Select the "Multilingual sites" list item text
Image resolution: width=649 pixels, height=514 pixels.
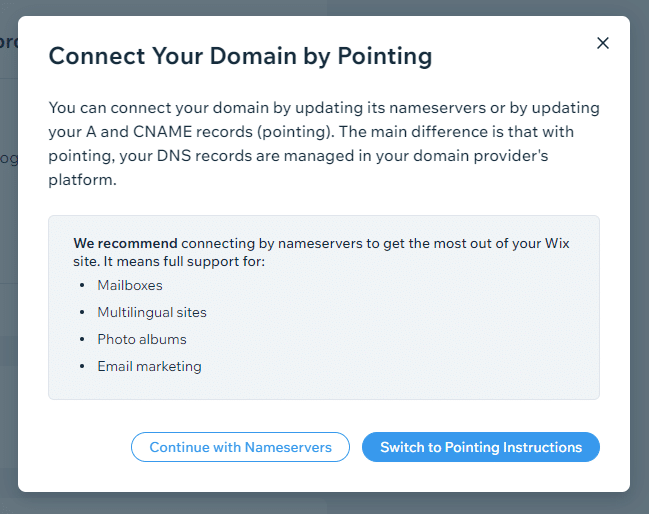(152, 312)
